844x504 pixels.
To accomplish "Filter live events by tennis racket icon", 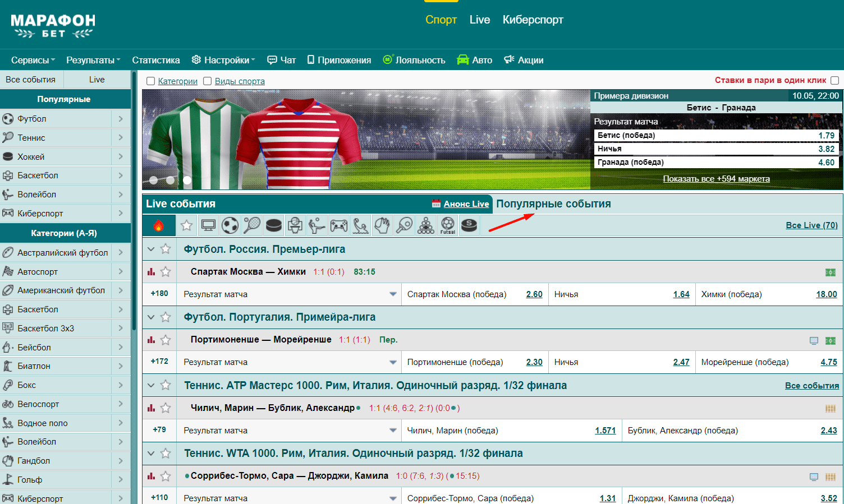I will [x=251, y=225].
